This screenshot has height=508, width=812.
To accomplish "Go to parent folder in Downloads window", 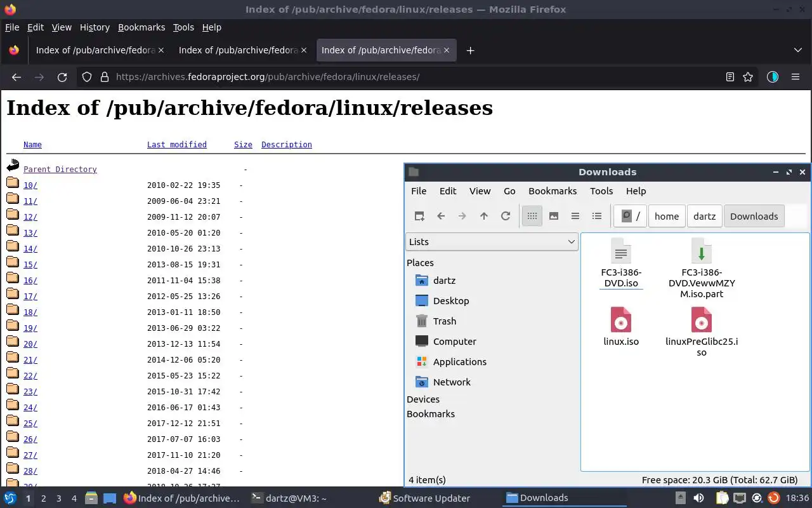I will click(x=484, y=216).
